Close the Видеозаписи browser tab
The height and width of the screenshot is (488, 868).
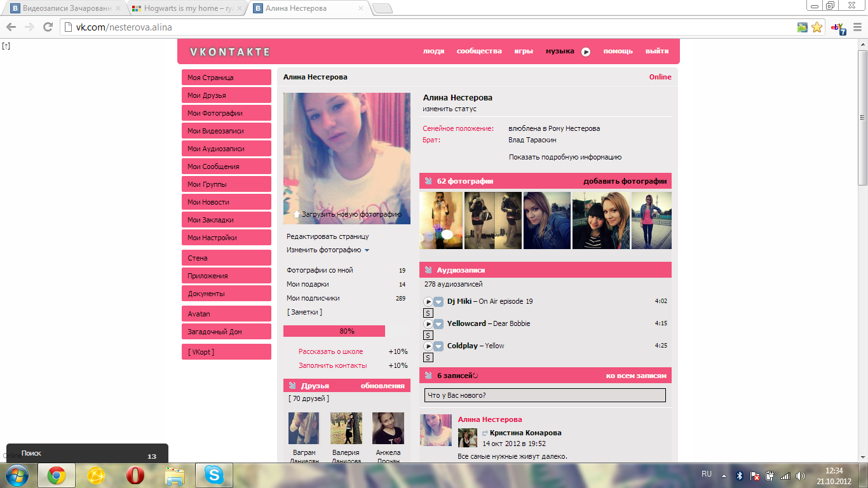click(118, 8)
